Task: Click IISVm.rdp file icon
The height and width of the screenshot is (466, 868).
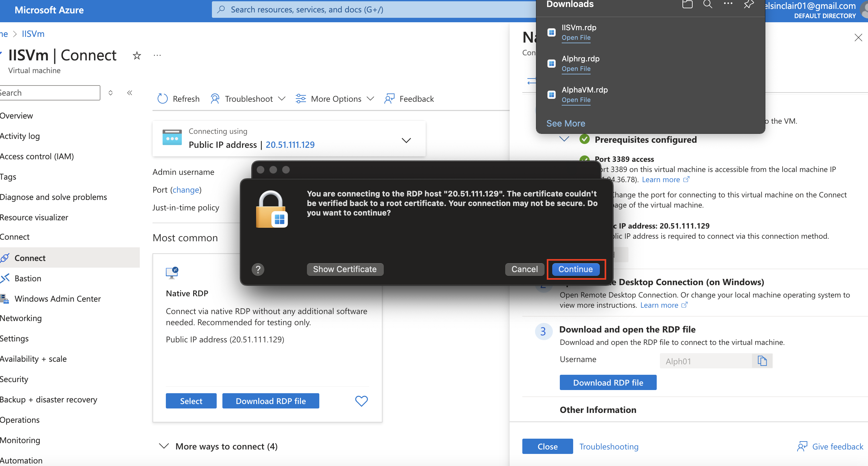Action: tap(551, 32)
